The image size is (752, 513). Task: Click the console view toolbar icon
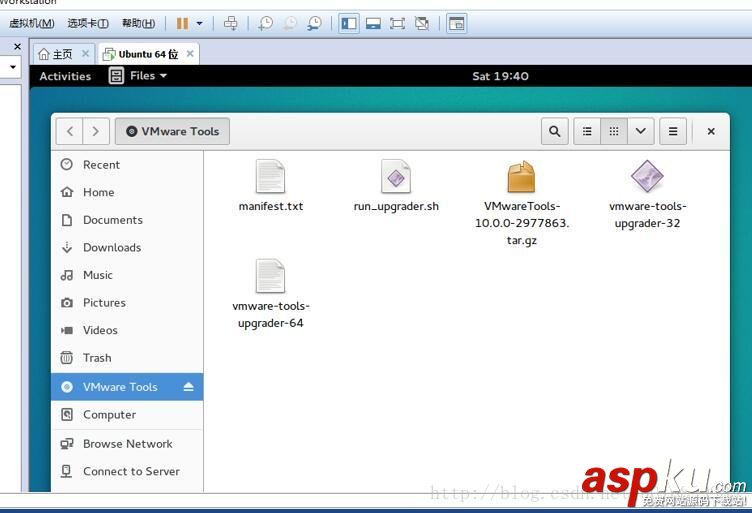[x=457, y=23]
